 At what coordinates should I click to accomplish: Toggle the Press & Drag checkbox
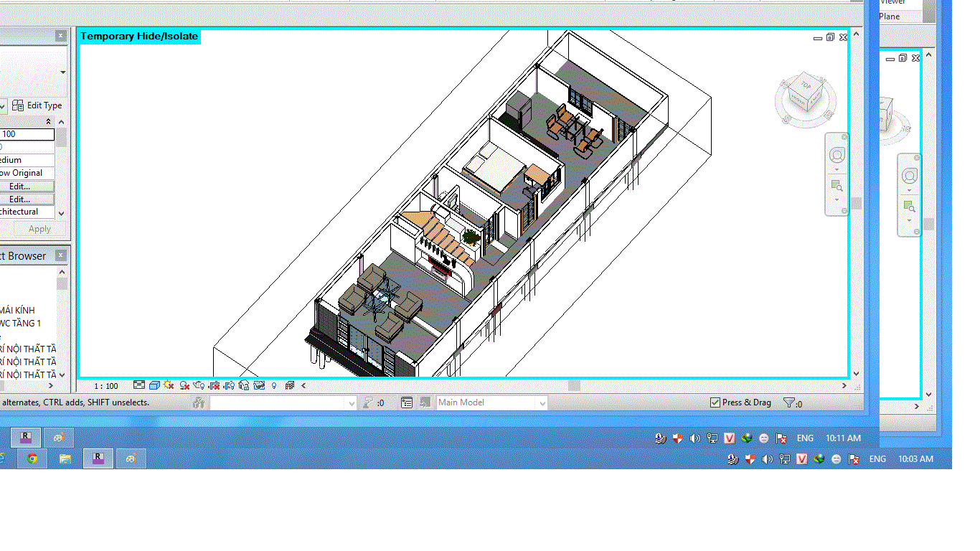(x=715, y=402)
